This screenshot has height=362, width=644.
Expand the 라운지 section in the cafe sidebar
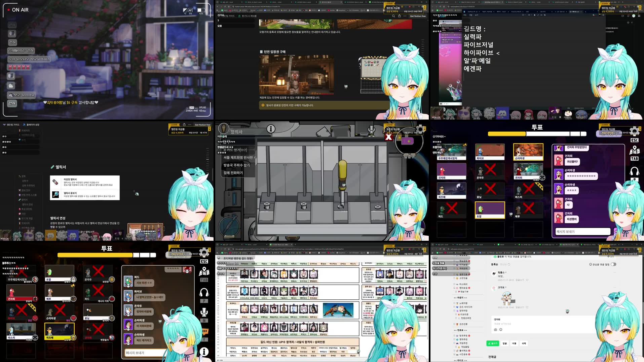460,298
